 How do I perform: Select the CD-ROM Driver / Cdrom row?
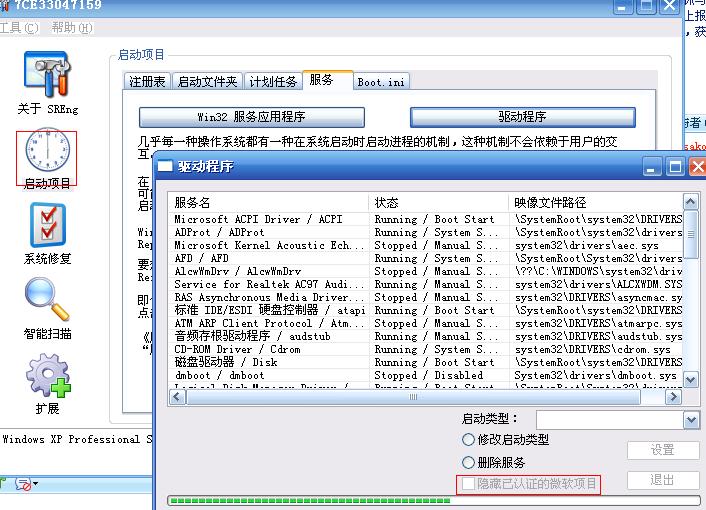pyautogui.click(x=425, y=350)
